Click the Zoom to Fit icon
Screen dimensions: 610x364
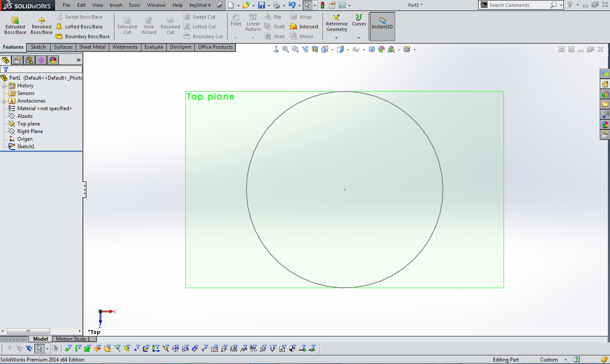click(x=286, y=50)
